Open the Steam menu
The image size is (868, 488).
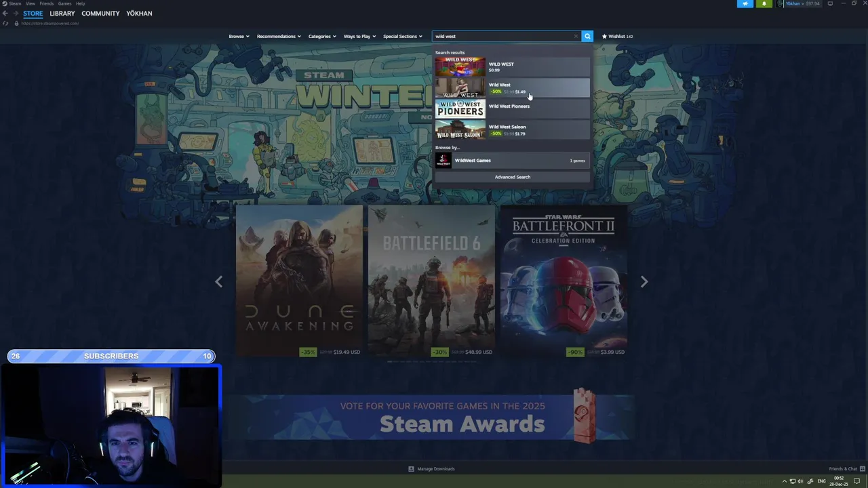point(14,3)
